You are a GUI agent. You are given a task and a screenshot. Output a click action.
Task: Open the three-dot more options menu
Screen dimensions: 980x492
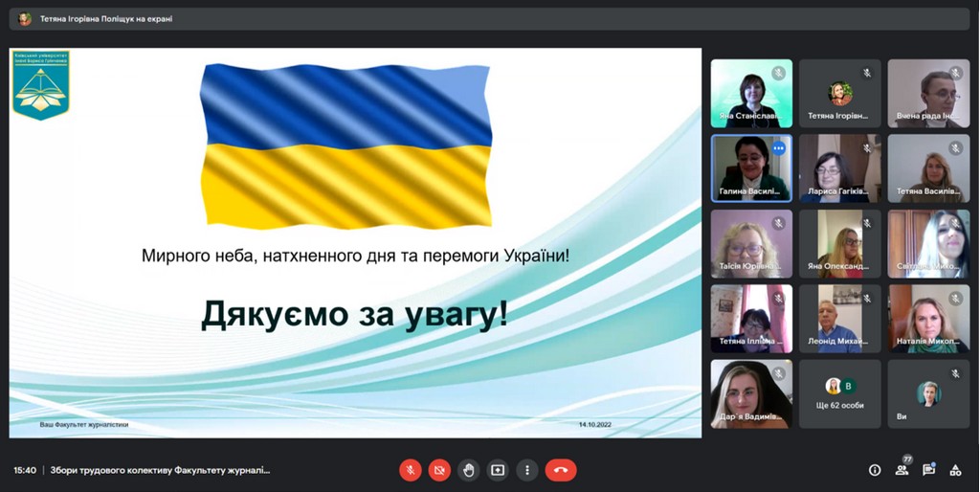(x=526, y=470)
